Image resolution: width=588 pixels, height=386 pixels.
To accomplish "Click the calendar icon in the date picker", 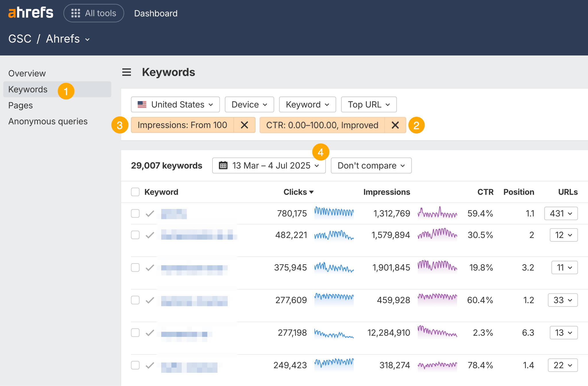I will 224,165.
